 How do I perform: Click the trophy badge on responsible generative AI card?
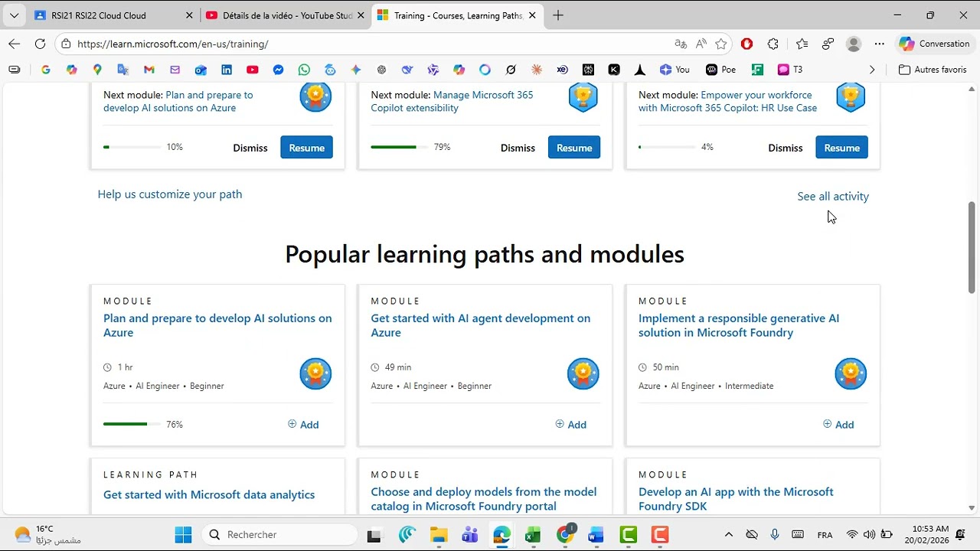851,373
